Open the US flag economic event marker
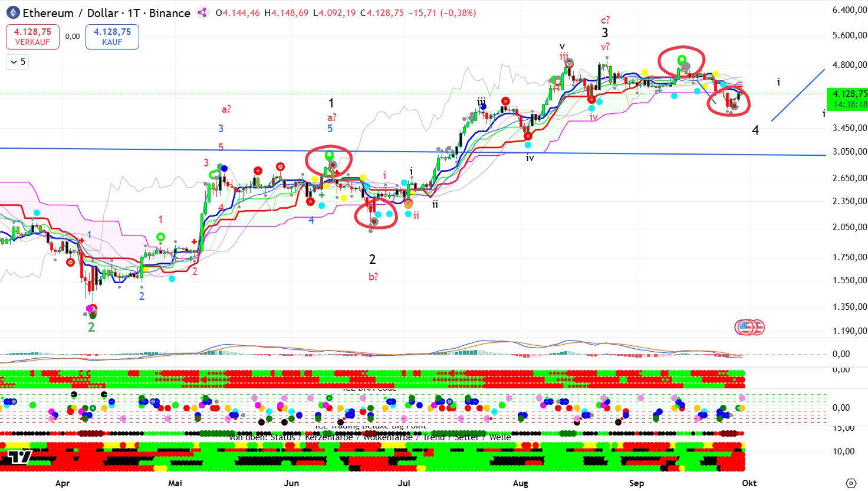 (746, 327)
